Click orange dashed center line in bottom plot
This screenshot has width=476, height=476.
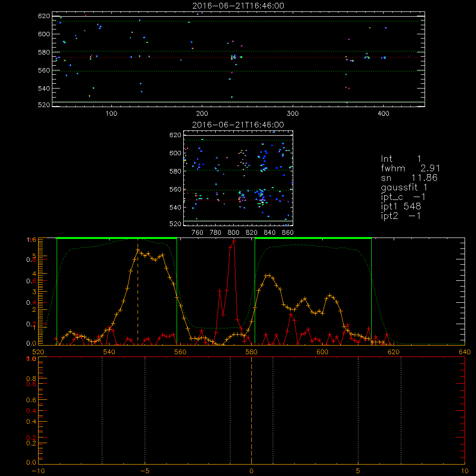(251, 410)
